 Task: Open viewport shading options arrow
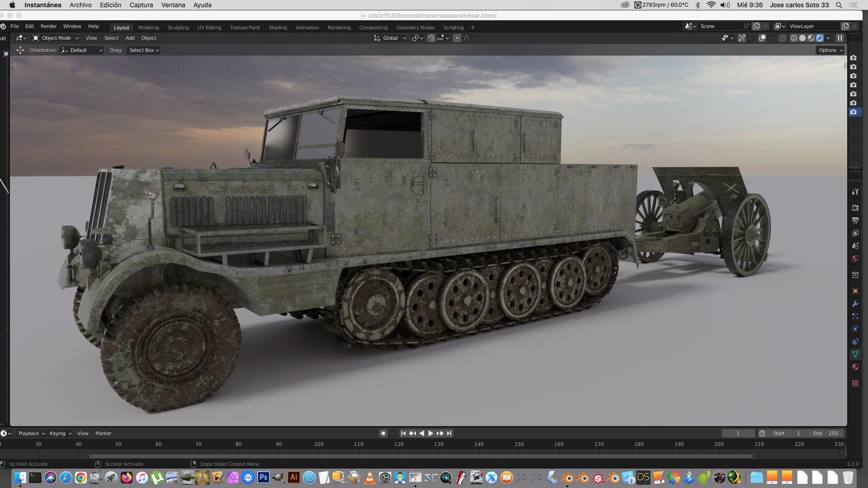point(828,38)
